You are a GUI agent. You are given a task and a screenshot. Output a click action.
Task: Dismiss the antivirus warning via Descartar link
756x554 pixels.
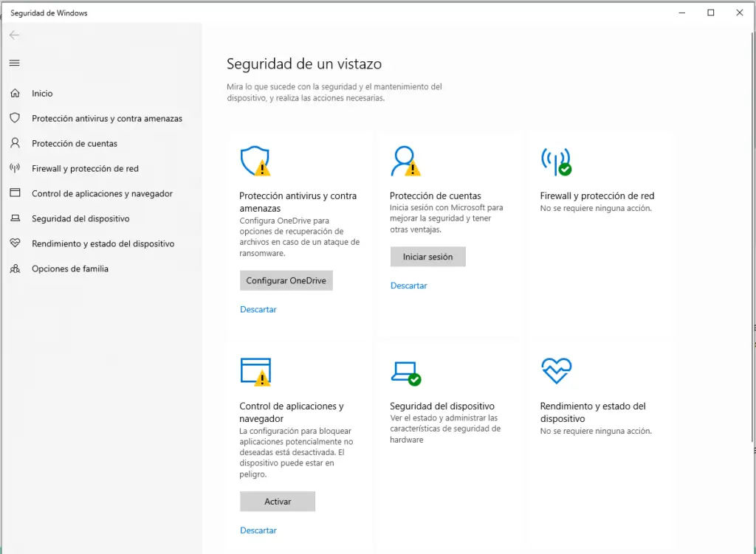click(x=258, y=310)
